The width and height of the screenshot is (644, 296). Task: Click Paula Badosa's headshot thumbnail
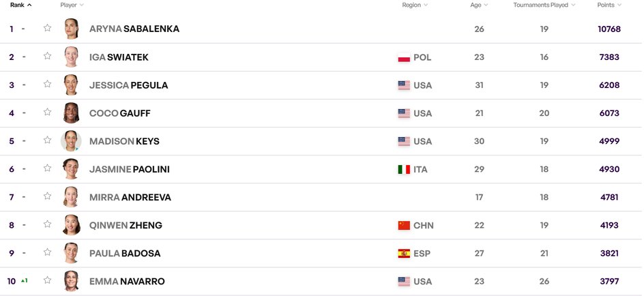point(71,253)
